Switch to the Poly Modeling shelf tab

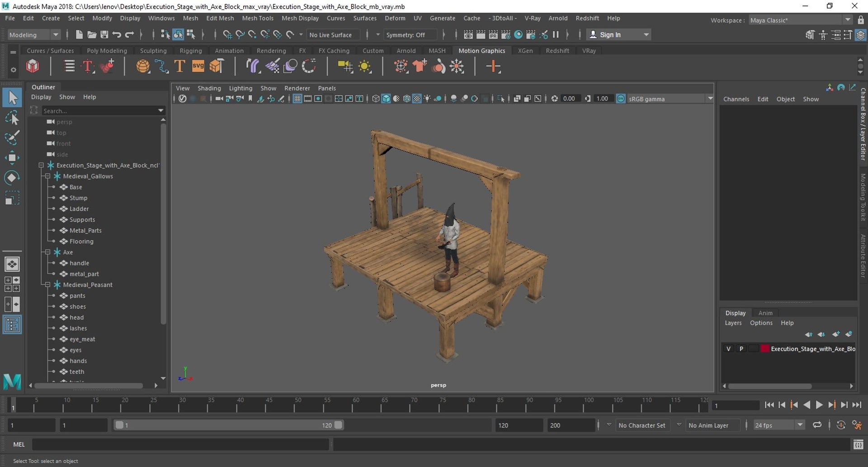[107, 51]
